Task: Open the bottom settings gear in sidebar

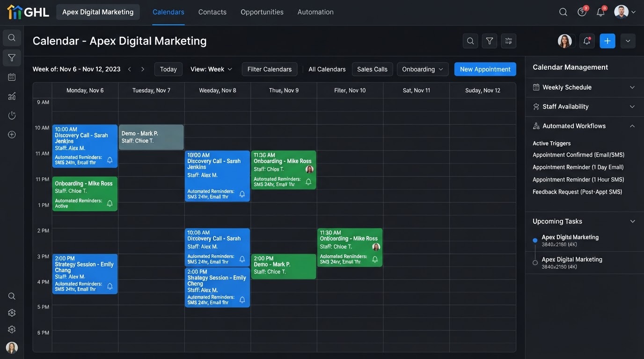Action: point(12,330)
